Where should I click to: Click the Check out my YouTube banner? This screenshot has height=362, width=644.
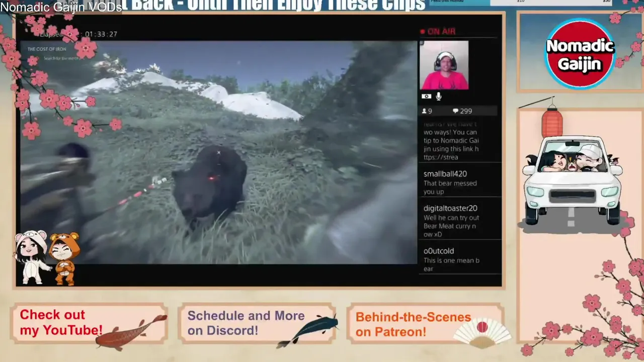tap(89, 323)
